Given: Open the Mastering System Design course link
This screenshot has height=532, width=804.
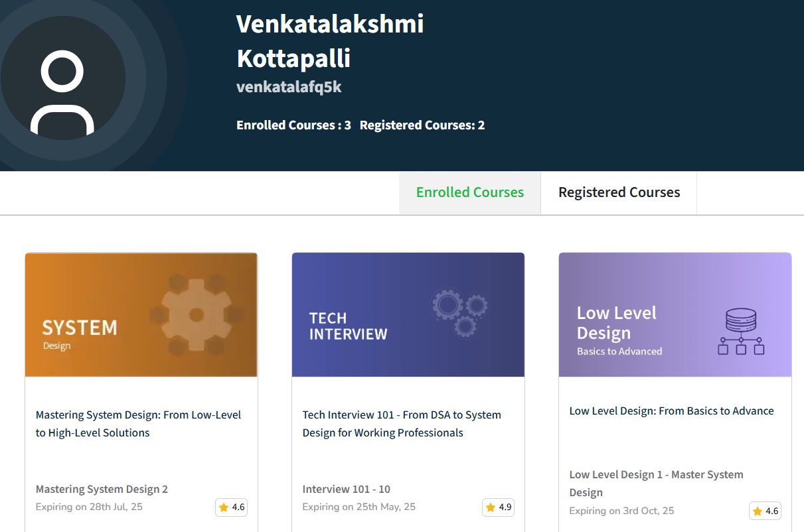Looking at the screenshot, I should pos(138,423).
